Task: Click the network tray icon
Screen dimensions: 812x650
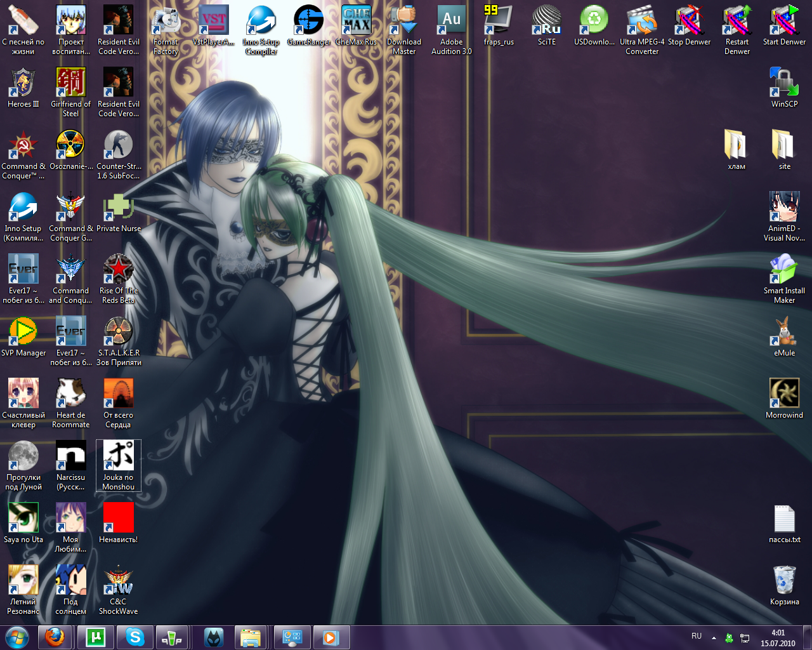Action: [x=745, y=638]
